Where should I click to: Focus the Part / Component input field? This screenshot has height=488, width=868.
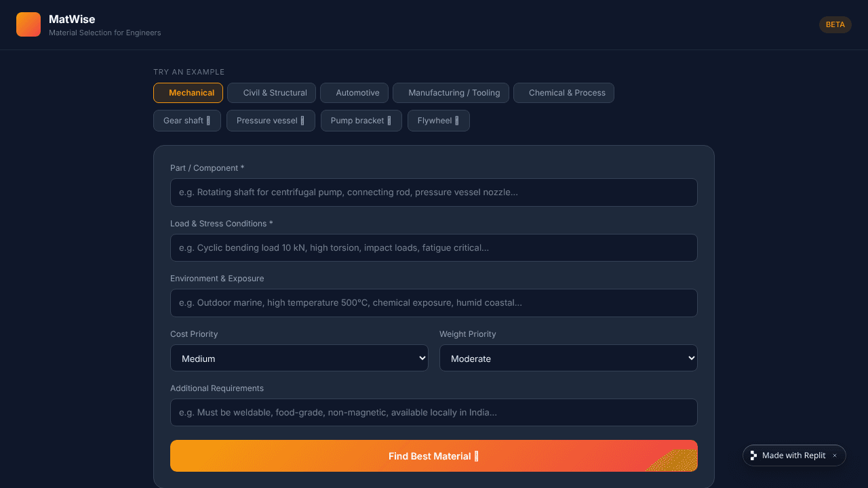434,192
